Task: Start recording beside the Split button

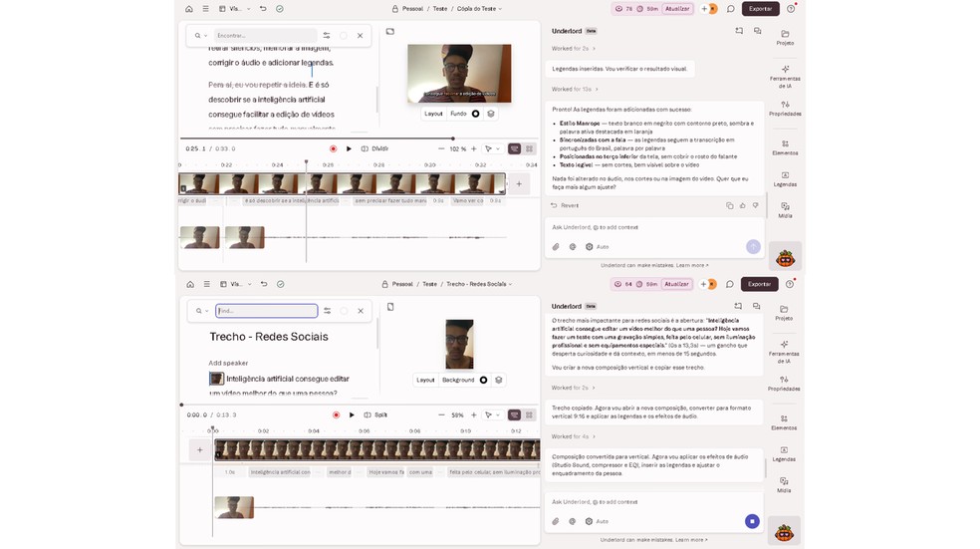Action: (x=337, y=415)
